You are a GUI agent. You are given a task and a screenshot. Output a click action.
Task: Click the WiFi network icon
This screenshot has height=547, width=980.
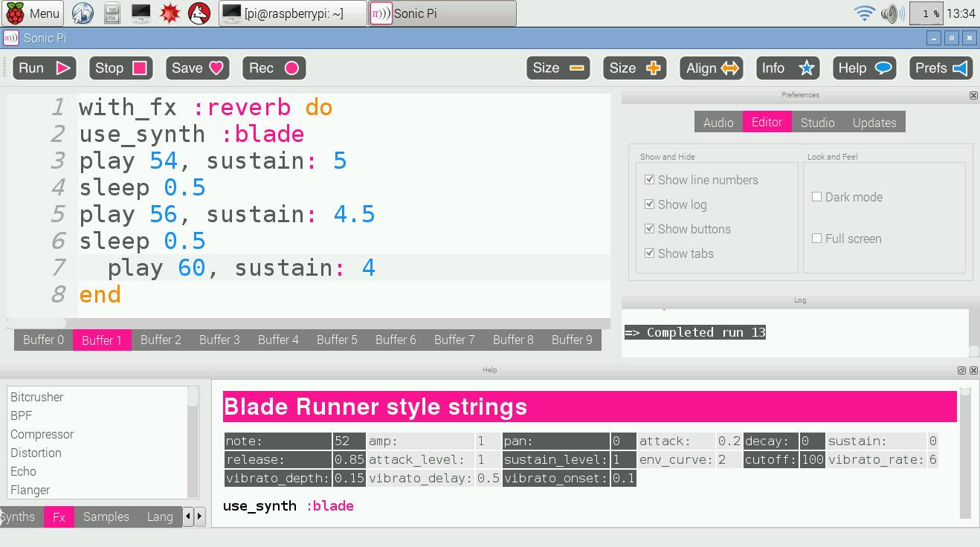point(864,13)
